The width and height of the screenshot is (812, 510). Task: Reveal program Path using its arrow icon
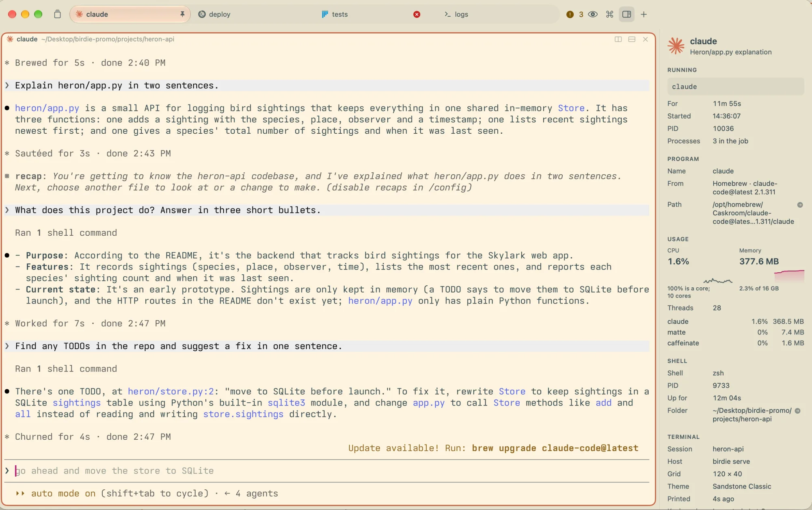click(x=800, y=205)
